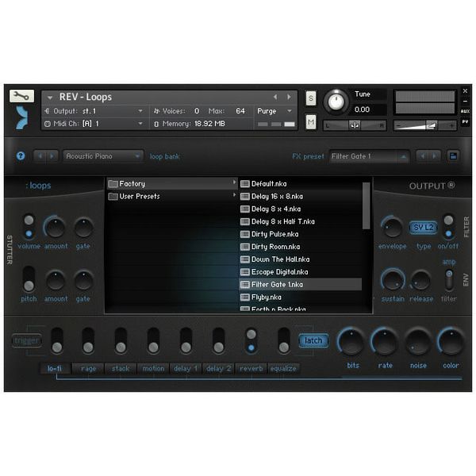Open the wrench edit-instrument icon
476x476 pixels.
coord(21,96)
